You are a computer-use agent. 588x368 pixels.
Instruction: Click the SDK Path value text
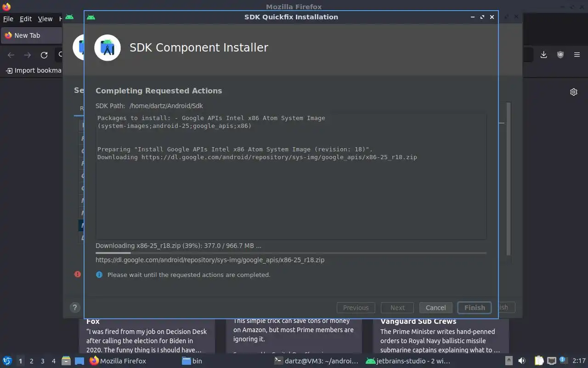pos(166,106)
